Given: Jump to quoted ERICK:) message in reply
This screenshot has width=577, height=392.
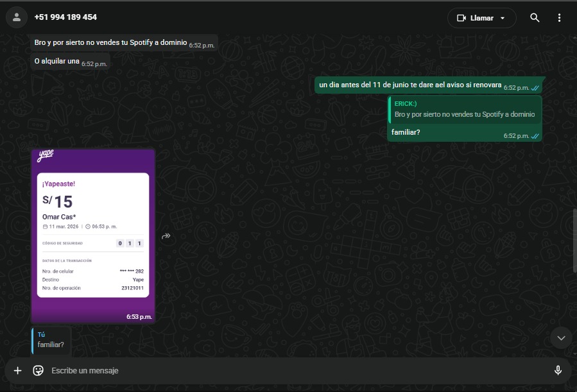Looking at the screenshot, I should pos(465,110).
